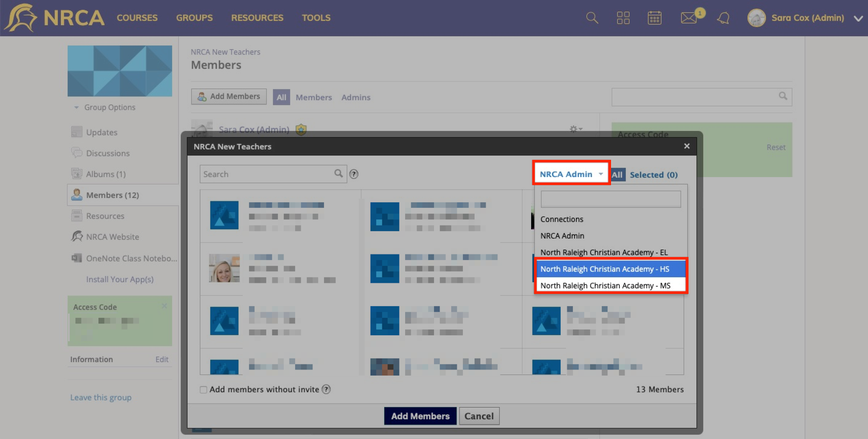Open Albums (1) in sidebar

106,174
